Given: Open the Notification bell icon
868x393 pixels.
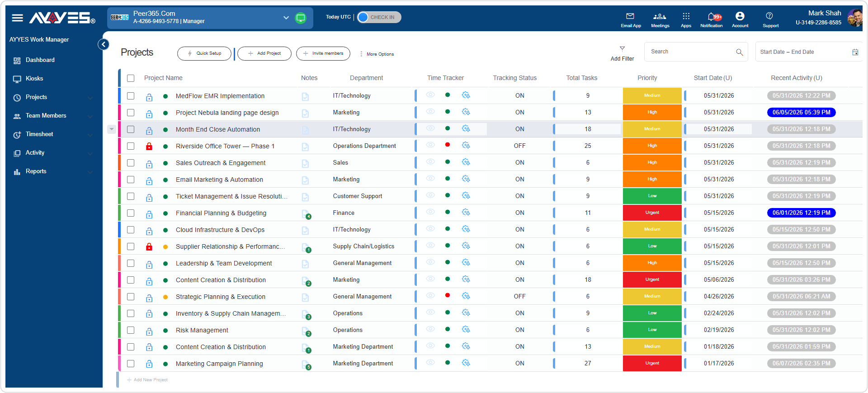Looking at the screenshot, I should [x=711, y=17].
